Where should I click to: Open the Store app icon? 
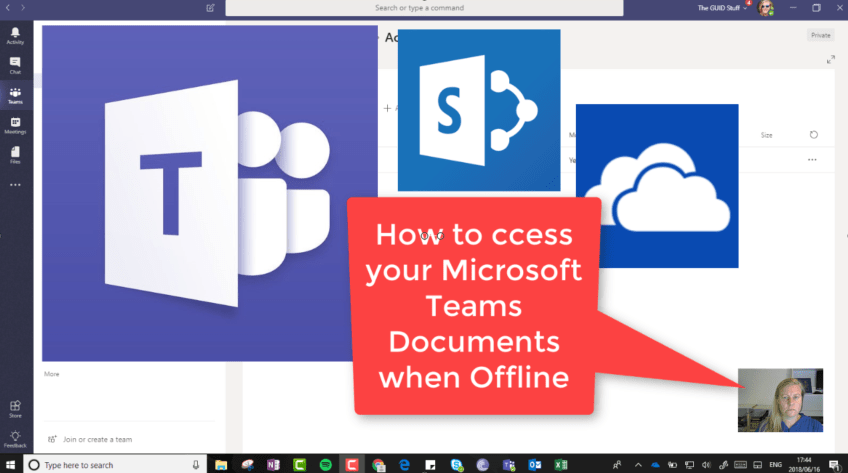pyautogui.click(x=15, y=407)
